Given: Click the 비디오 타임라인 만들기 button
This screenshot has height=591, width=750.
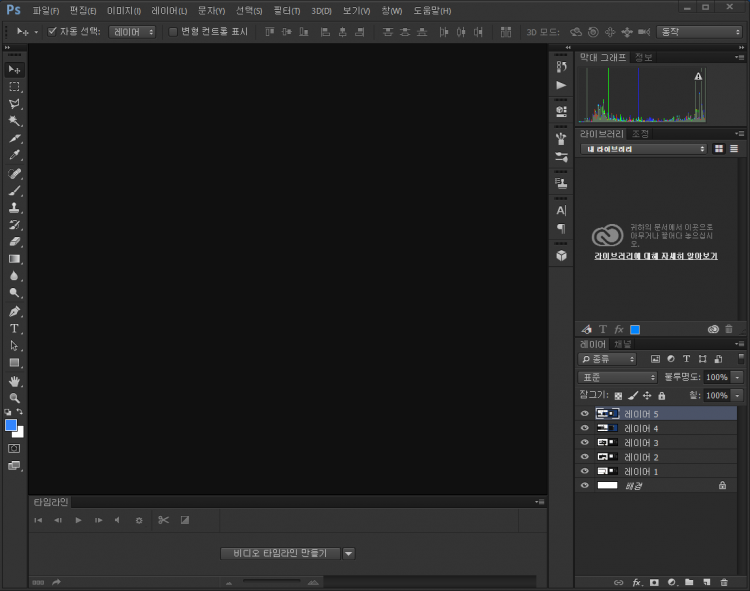Looking at the screenshot, I should pyautogui.click(x=279, y=553).
